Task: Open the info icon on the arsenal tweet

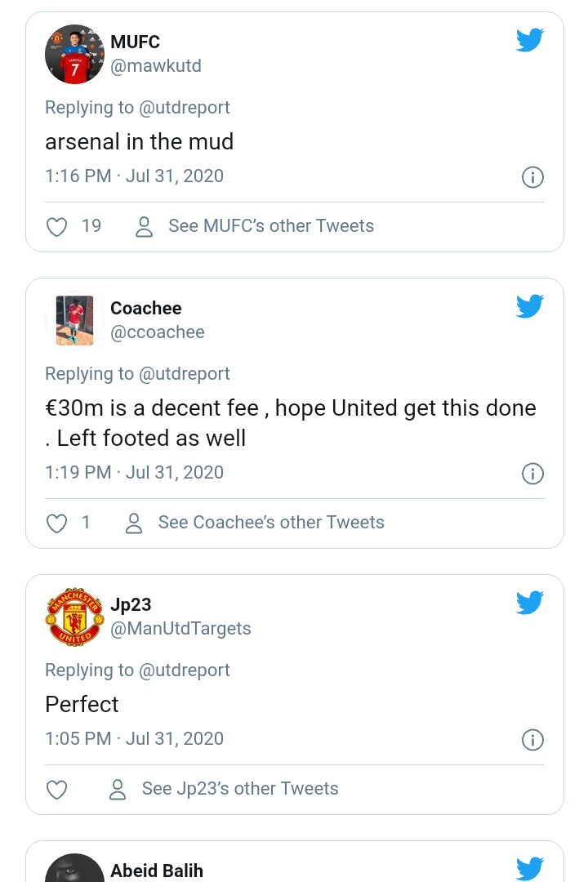Action: 532,177
